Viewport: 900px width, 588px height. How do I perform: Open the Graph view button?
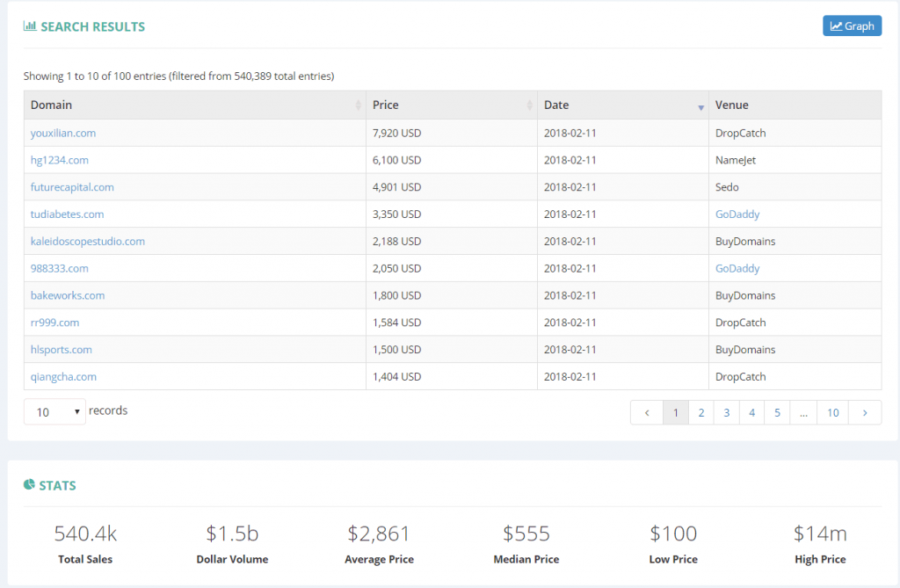pyautogui.click(x=852, y=25)
